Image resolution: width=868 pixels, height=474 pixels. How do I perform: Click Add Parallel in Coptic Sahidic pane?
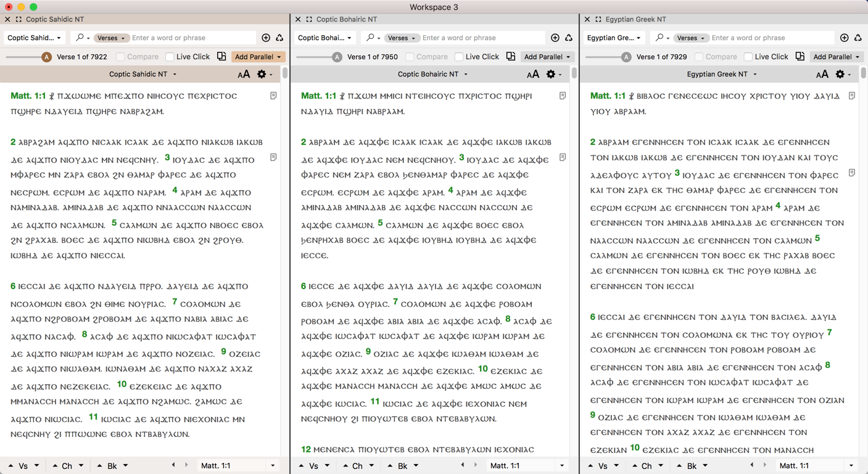(258, 57)
